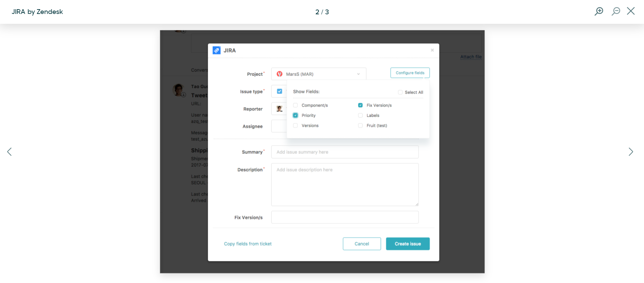The height and width of the screenshot is (283, 644).
Task: Click the 'JIRA by Zendesk' title
Action: (x=37, y=12)
